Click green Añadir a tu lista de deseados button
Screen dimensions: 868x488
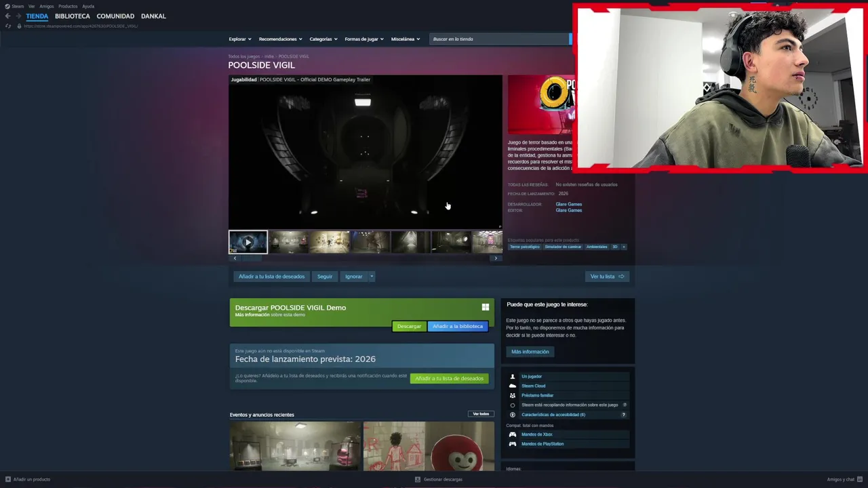pyautogui.click(x=450, y=378)
